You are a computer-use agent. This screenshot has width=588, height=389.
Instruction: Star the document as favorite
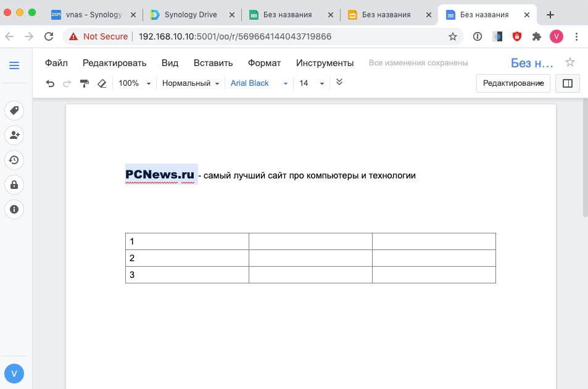pyautogui.click(x=570, y=62)
